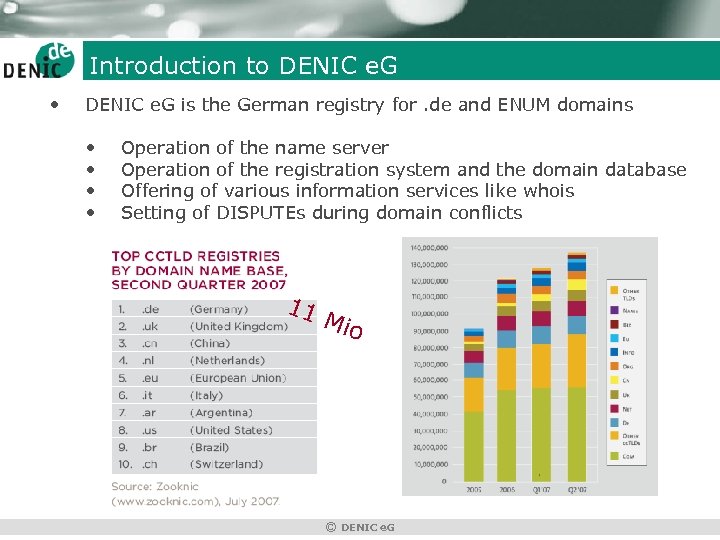Click the green 'Com' legend swatch

[614, 456]
